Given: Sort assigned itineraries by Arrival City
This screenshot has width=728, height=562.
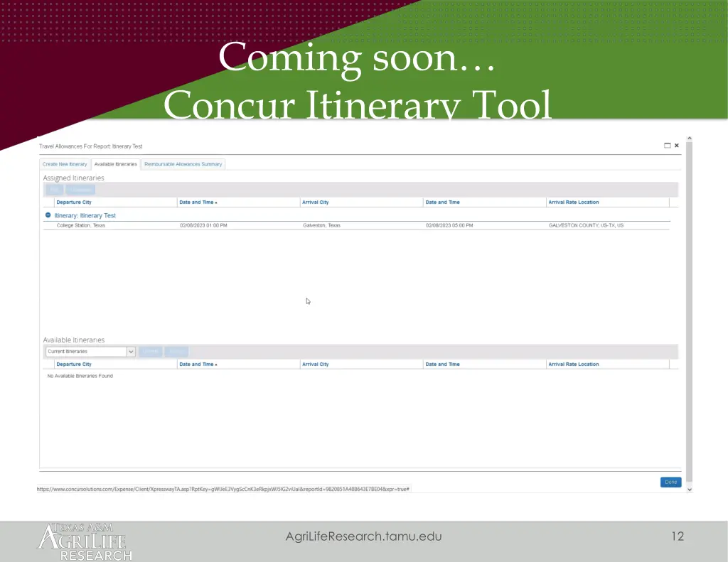Looking at the screenshot, I should click(x=315, y=202).
